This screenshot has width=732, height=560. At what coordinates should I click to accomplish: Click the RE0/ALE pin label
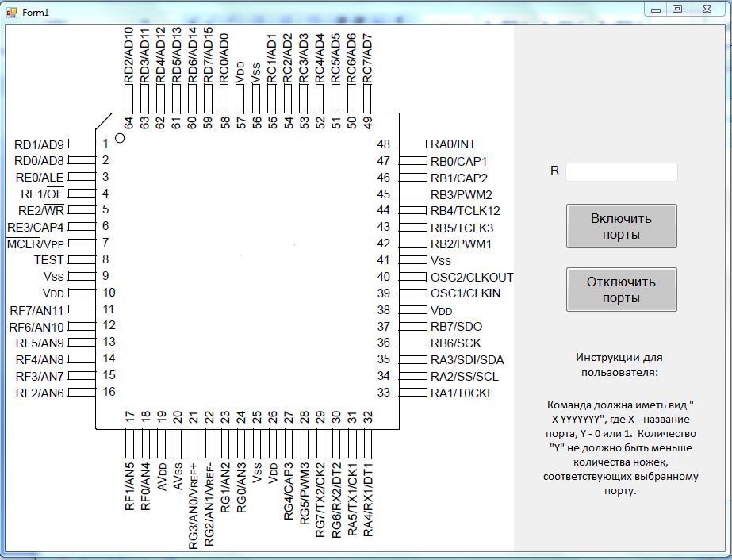click(x=40, y=178)
